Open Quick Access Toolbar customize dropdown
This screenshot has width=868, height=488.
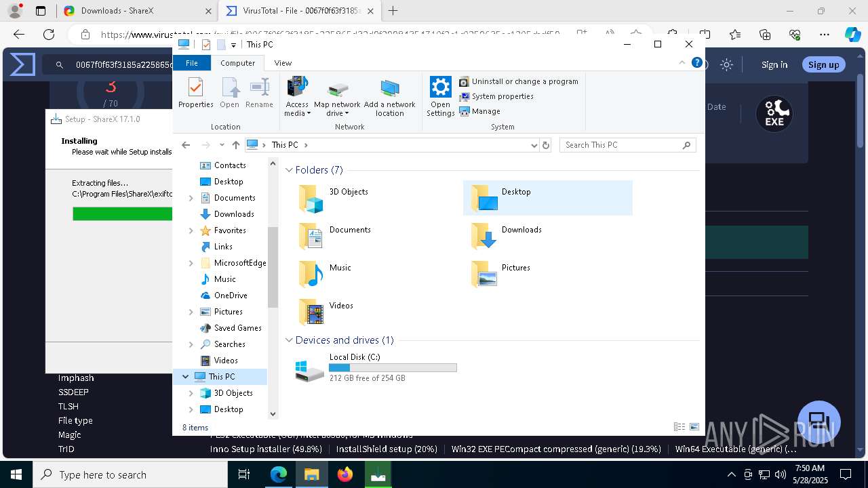pyautogui.click(x=233, y=45)
